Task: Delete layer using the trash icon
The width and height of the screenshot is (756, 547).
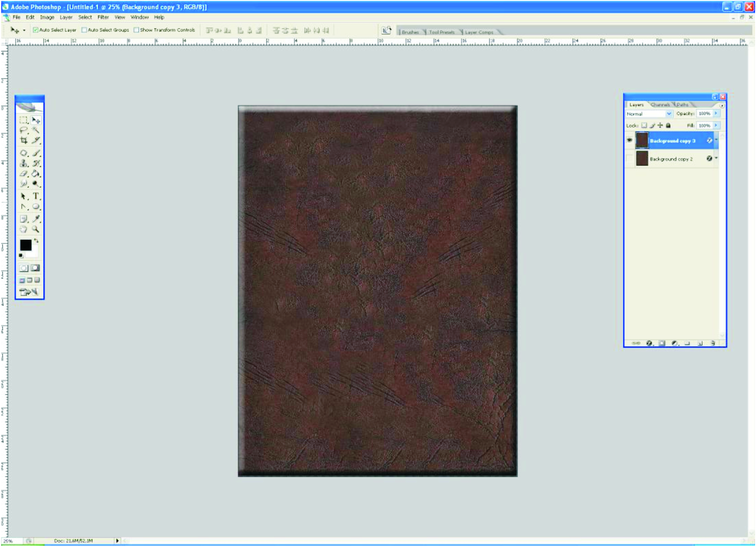Action: tap(713, 343)
